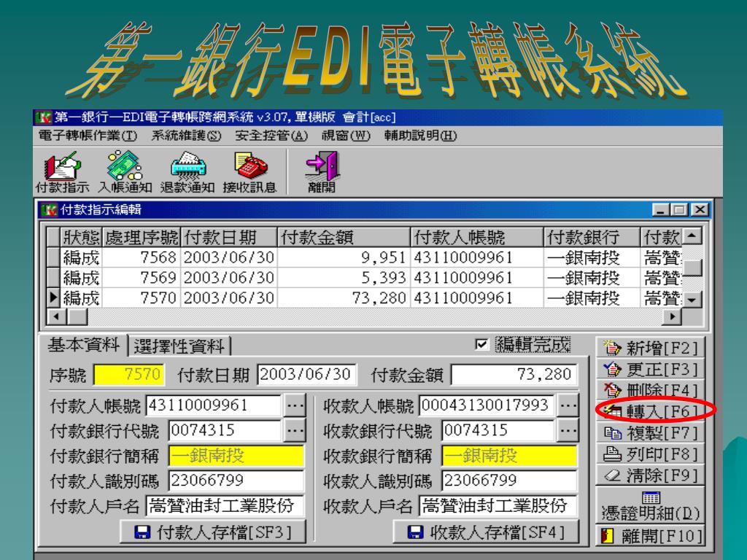Click the 複製[F7] copy button

pos(650,432)
